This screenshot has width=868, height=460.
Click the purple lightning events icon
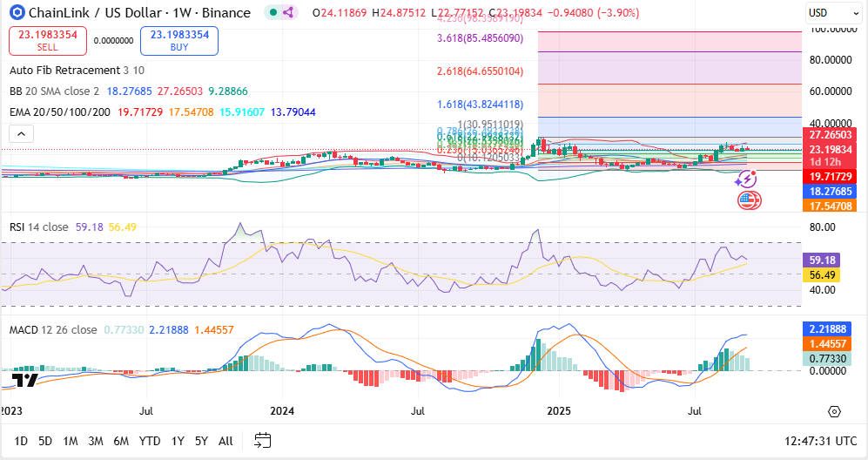[746, 179]
